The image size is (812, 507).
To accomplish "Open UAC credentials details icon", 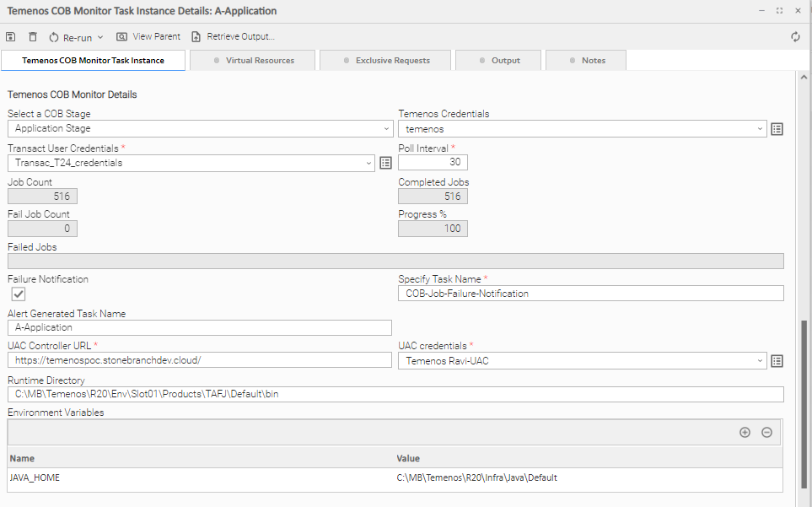I will (x=777, y=361).
